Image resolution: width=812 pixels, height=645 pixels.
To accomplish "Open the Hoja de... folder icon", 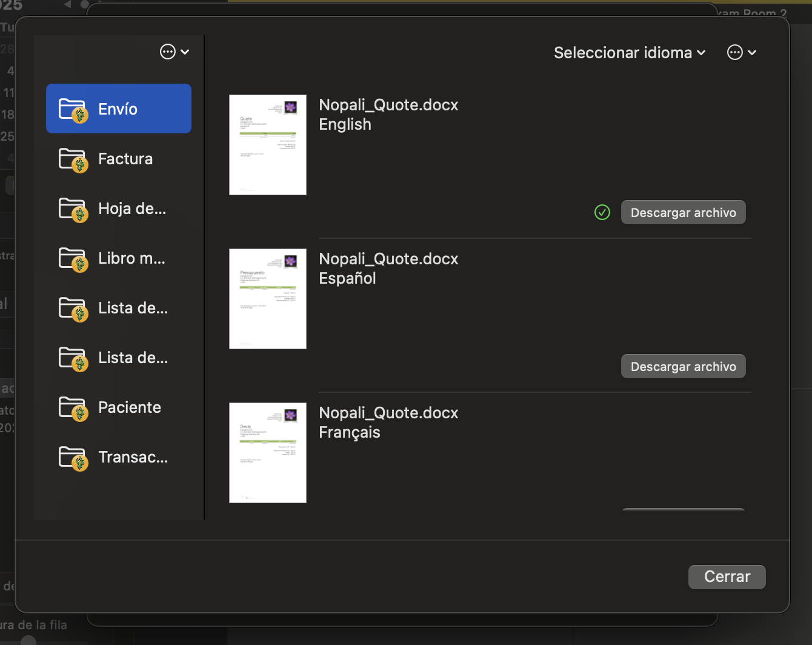I will coord(73,209).
